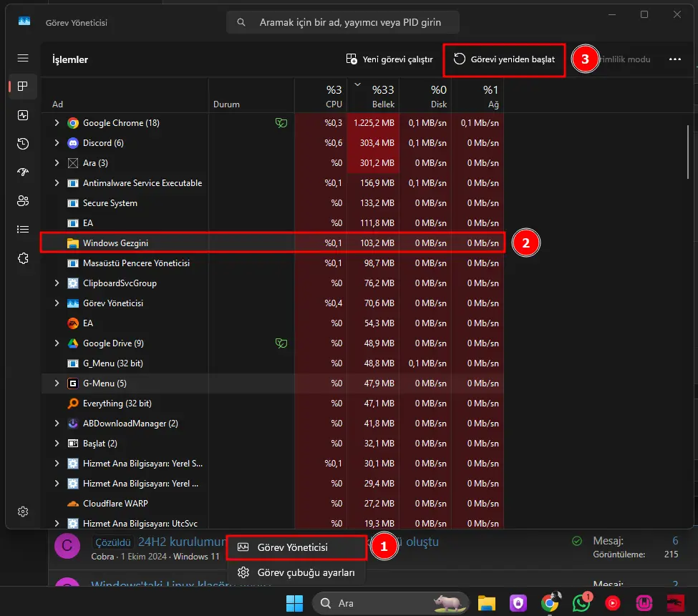698x616 pixels.
Task: Click Görevi yeniden başlat button
Action: 505,59
